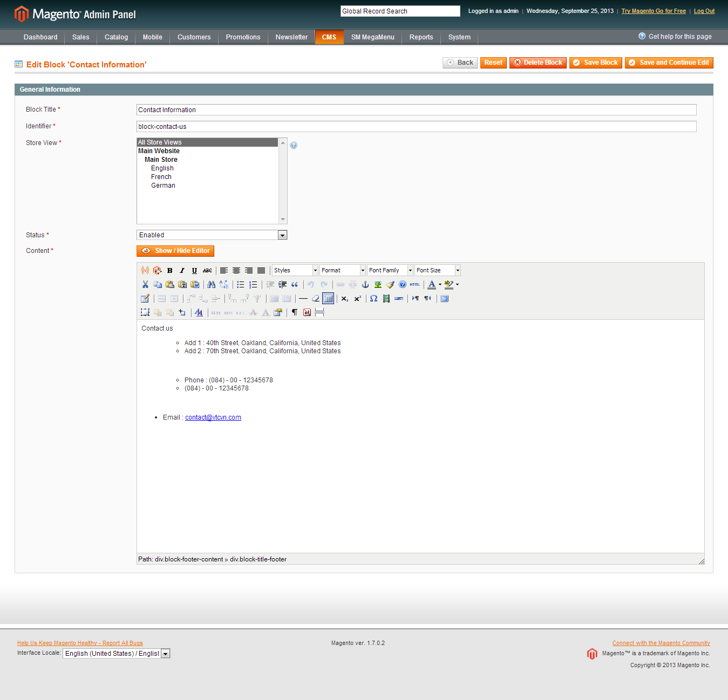Cut the selected content
Viewport: 728px width, 700px height.
coord(145,284)
